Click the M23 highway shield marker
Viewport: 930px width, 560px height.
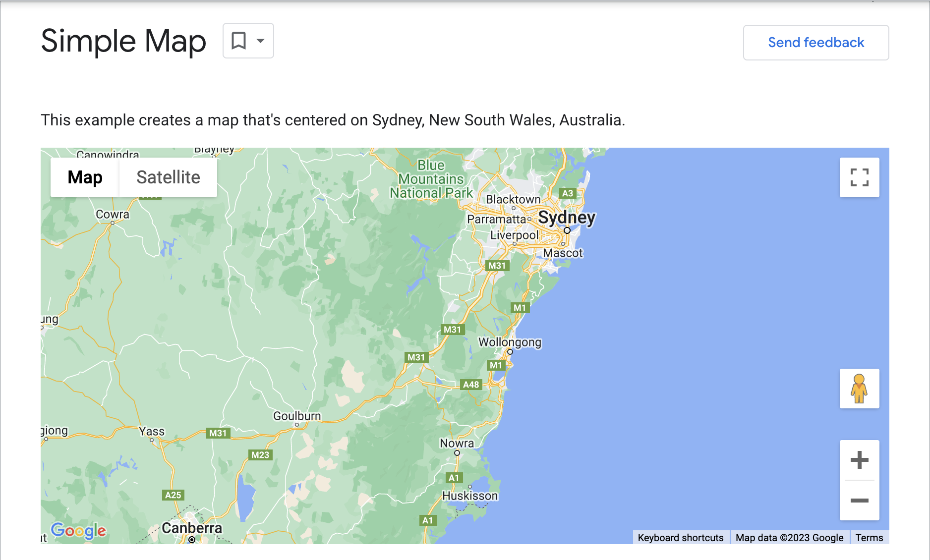260,455
